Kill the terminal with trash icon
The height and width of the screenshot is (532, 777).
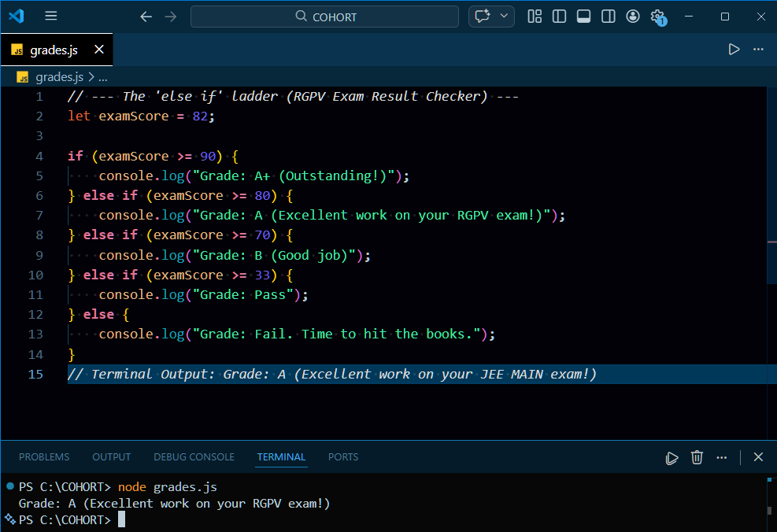click(697, 457)
